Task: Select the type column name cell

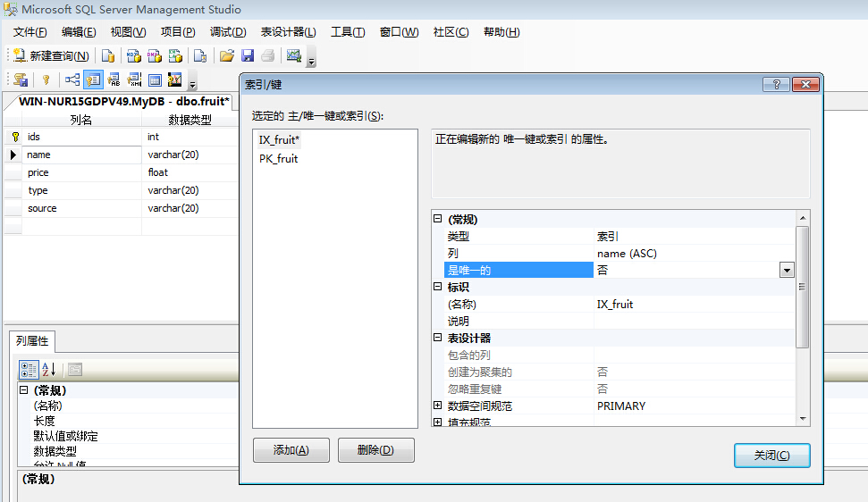Action: (x=81, y=190)
